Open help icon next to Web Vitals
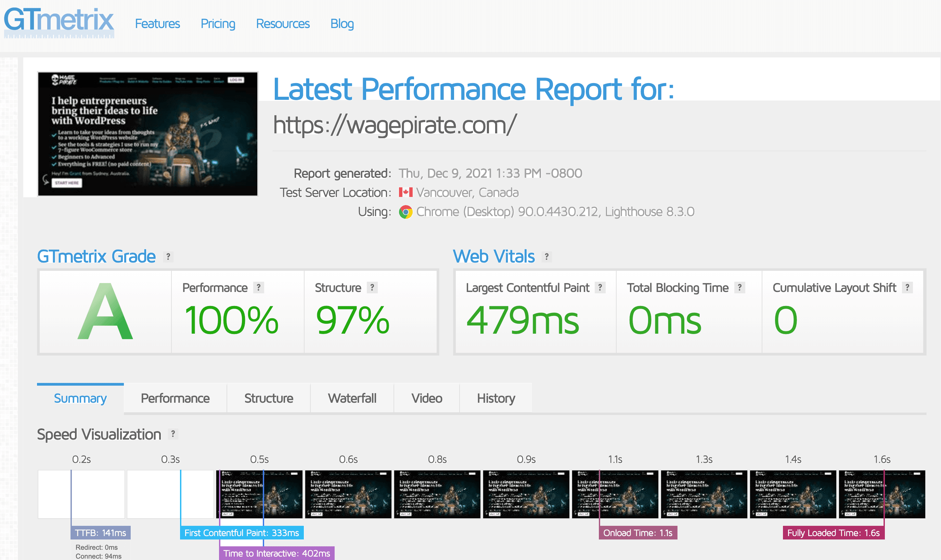The image size is (941, 560). click(546, 257)
